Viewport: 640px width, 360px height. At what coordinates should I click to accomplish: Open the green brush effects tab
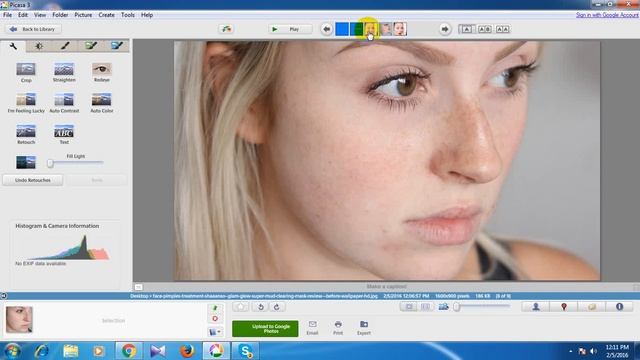(91, 46)
